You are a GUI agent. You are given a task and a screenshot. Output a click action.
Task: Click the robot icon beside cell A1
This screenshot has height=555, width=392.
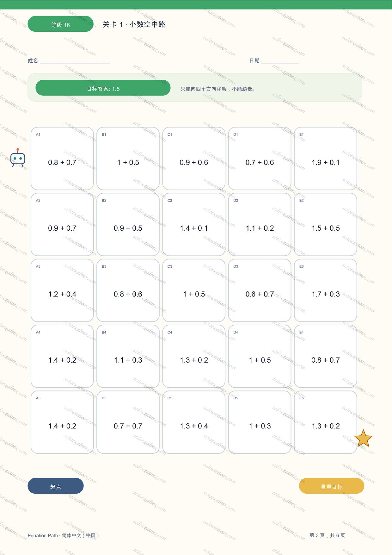pos(18,158)
